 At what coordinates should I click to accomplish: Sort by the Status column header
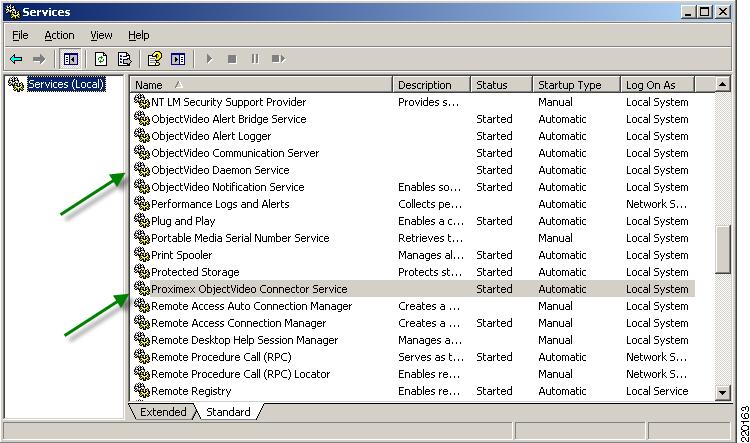tap(501, 85)
